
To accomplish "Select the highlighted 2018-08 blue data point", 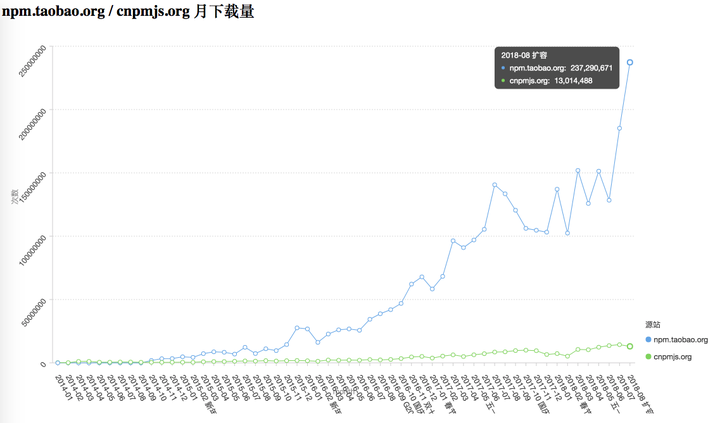I will [630, 62].
